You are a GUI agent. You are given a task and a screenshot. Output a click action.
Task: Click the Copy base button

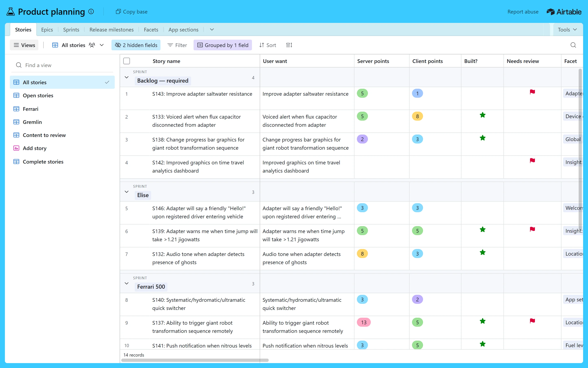point(132,12)
